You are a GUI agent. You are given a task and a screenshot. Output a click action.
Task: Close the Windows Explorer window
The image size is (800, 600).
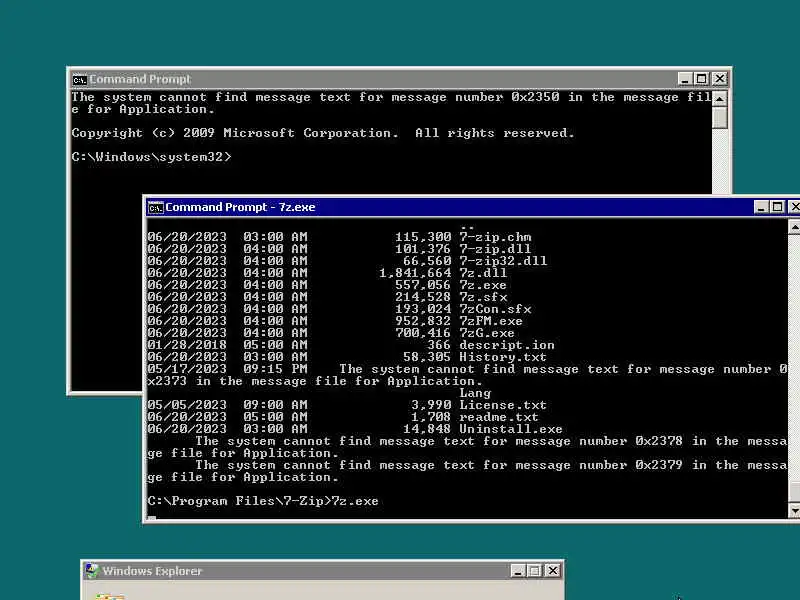coord(553,571)
